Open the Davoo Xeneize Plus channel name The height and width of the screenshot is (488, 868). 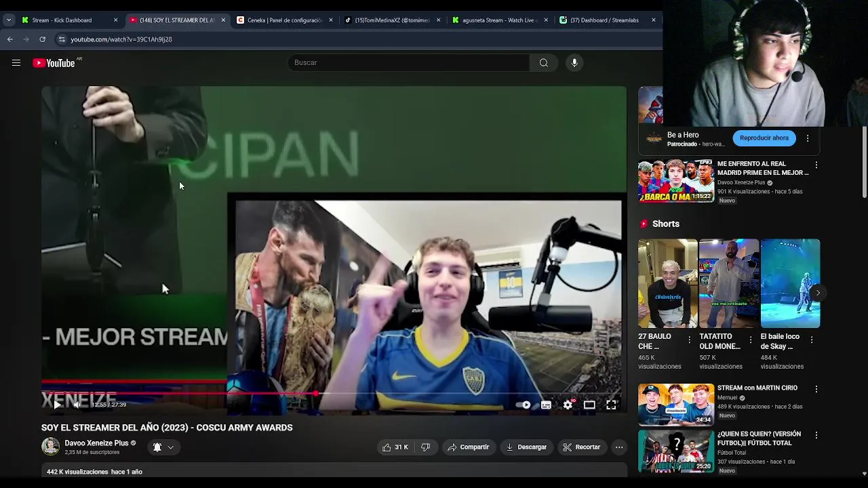tap(96, 443)
